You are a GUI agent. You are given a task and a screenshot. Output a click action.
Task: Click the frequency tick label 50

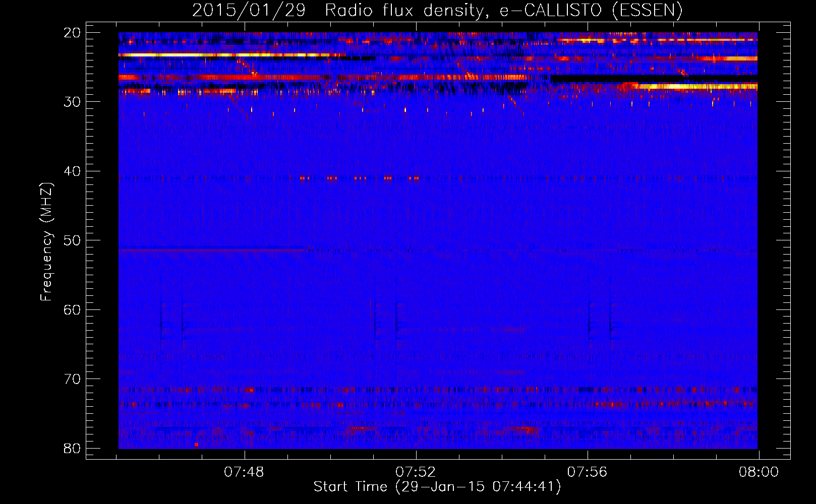point(73,240)
